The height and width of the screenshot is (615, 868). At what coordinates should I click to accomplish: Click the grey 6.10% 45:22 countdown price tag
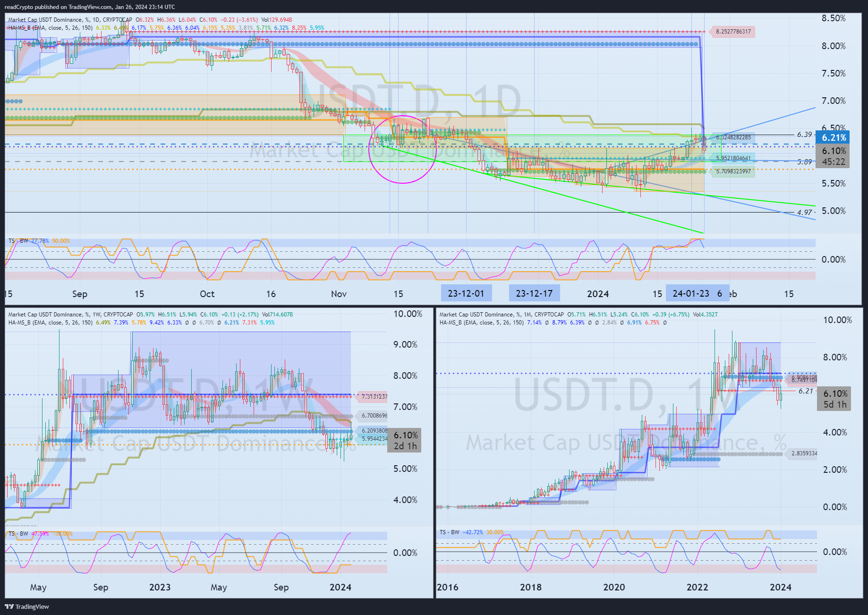click(x=833, y=156)
